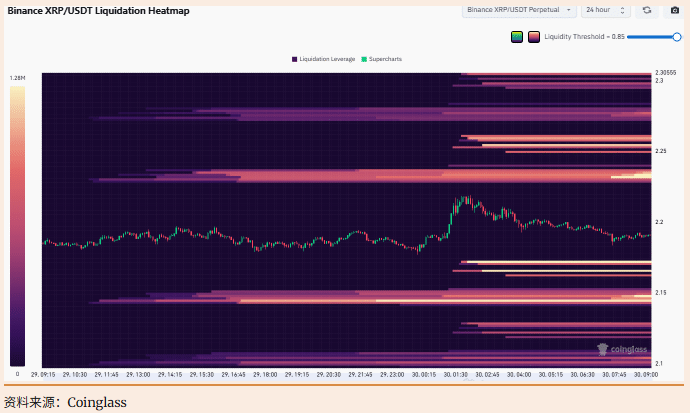Click the 2.25 price axis label
Viewport: 690px width, 413px height.
(661, 151)
